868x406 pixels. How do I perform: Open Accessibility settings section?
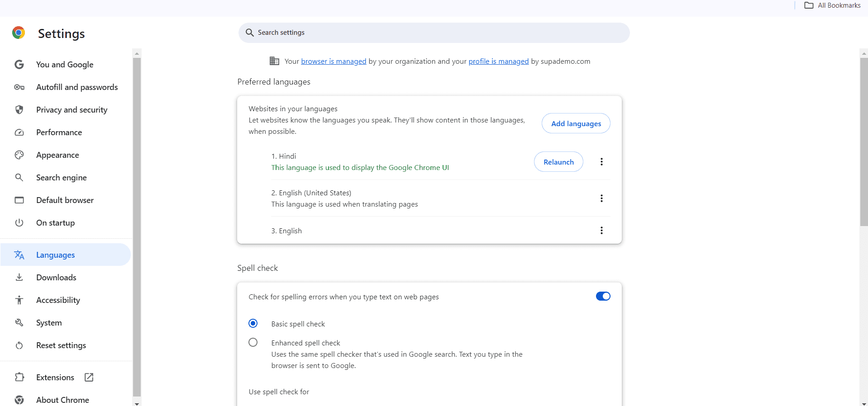[65, 300]
